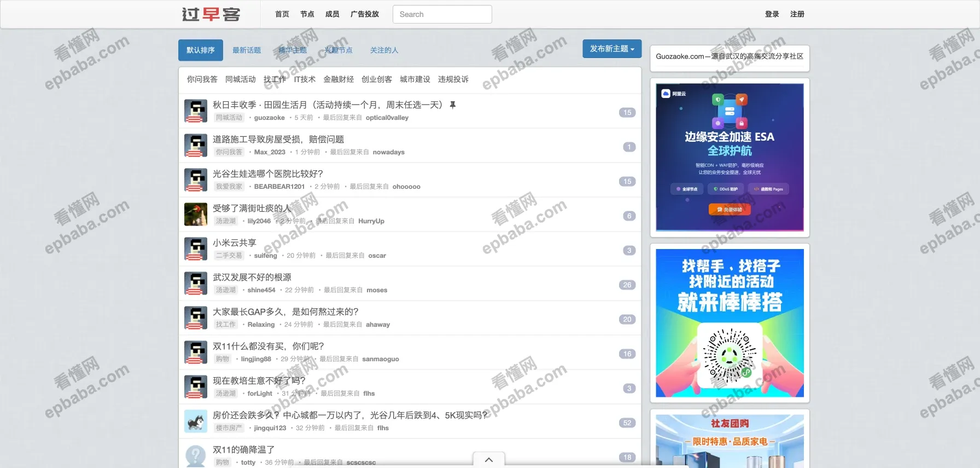980x468 pixels.
Task: Open topic 光谷生娃选哪个医院比较好？
Action: click(268, 174)
